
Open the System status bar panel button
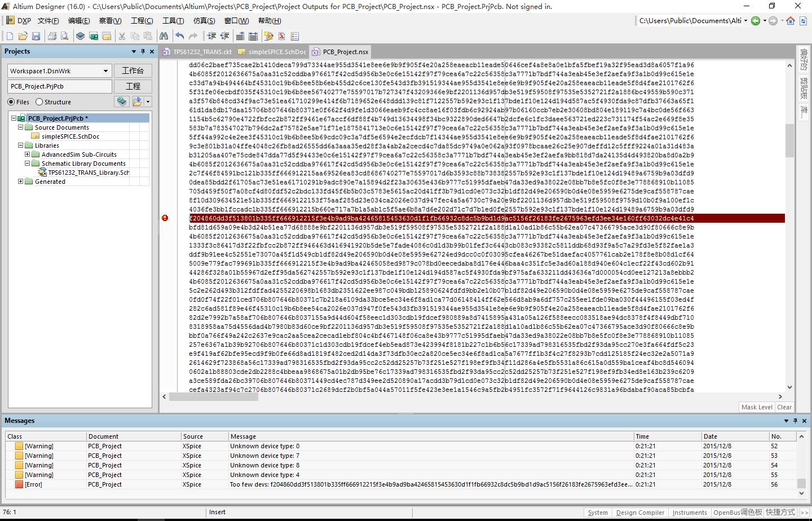click(598, 513)
